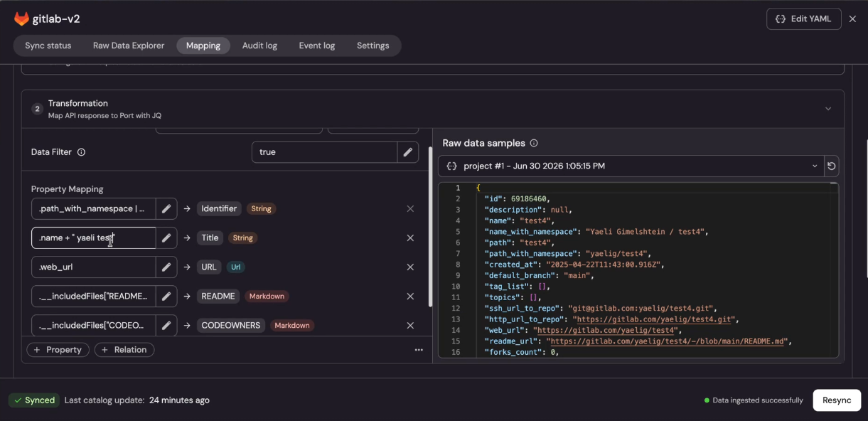
Task: Open the web_url link in JSON
Action: (606, 330)
